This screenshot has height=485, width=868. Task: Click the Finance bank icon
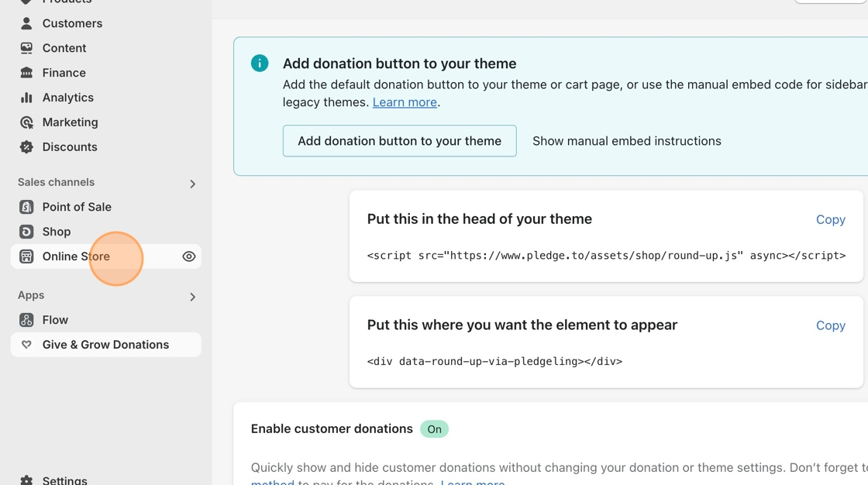(26, 73)
